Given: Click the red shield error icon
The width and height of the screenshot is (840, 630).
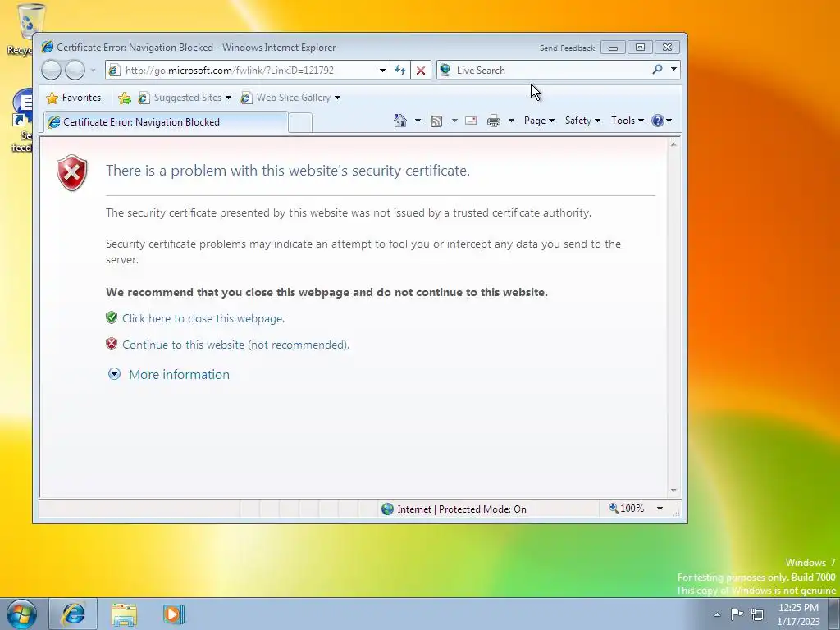Looking at the screenshot, I should (72, 172).
